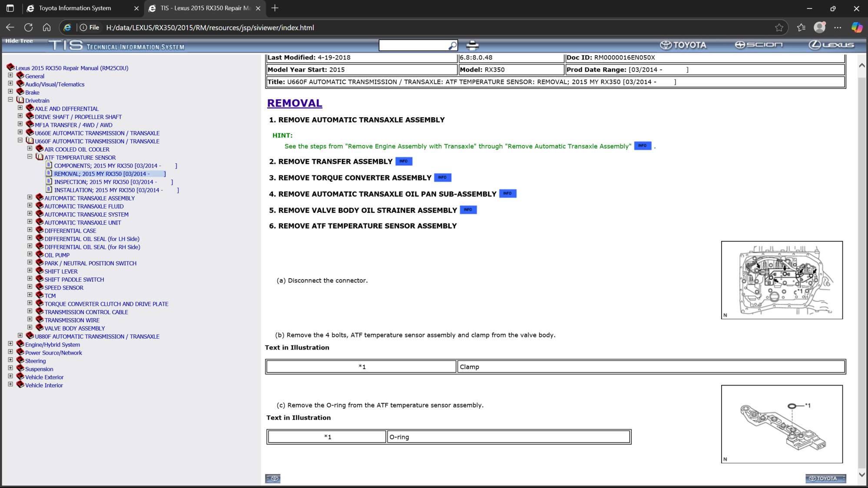Open the TRANSMISSION WIRE tree item

[x=72, y=320]
